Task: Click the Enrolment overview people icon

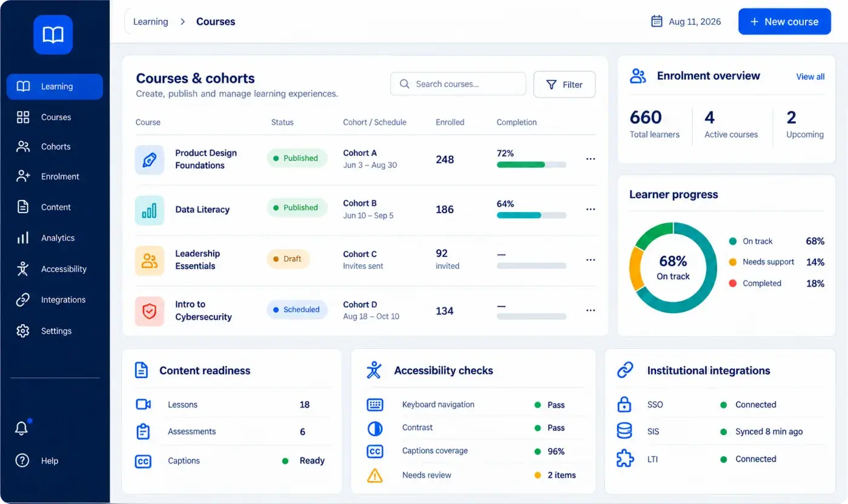Action: 638,76
